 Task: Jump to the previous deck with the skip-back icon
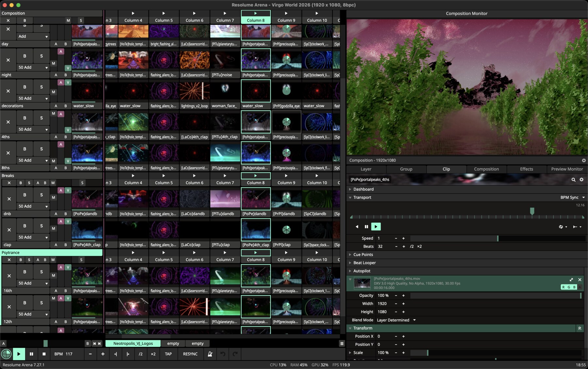point(94,344)
